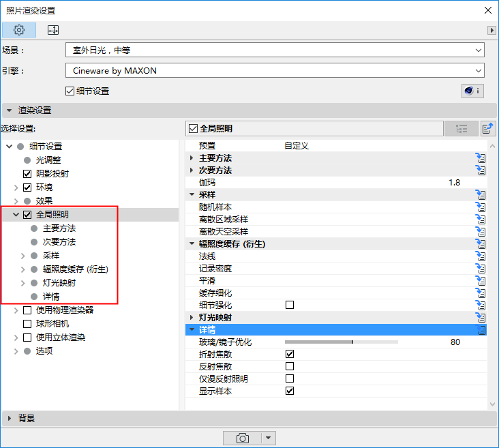
Task: Expand 灯光映射 node in the tree
Action: (22, 283)
